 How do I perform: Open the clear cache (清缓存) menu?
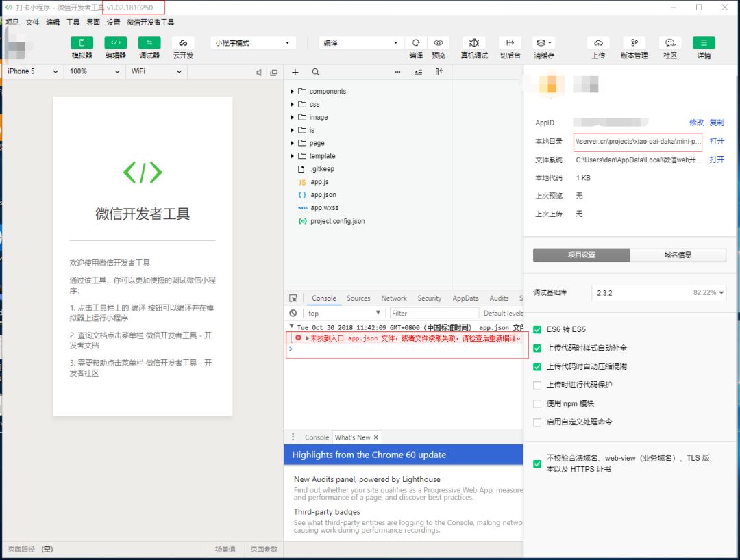click(543, 43)
